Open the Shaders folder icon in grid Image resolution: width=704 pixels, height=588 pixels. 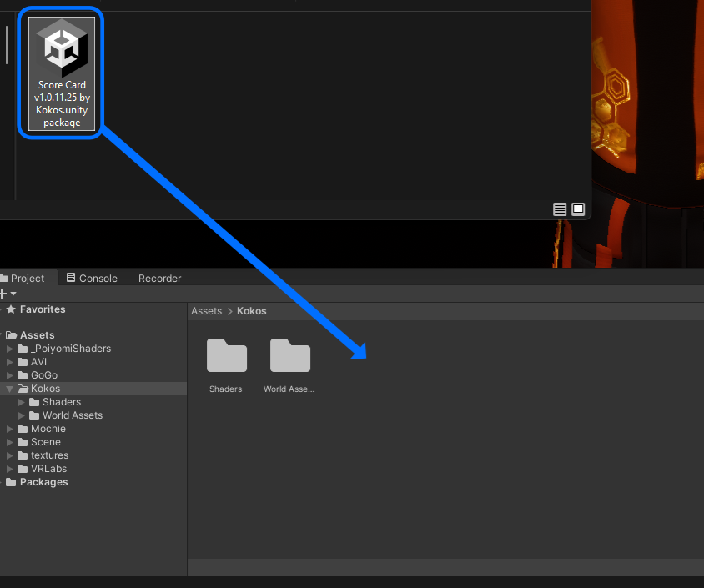coord(226,356)
